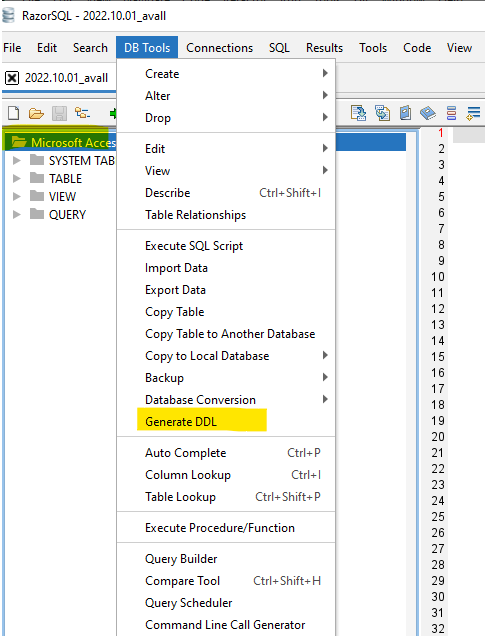Open the Tools menu

pyautogui.click(x=373, y=47)
